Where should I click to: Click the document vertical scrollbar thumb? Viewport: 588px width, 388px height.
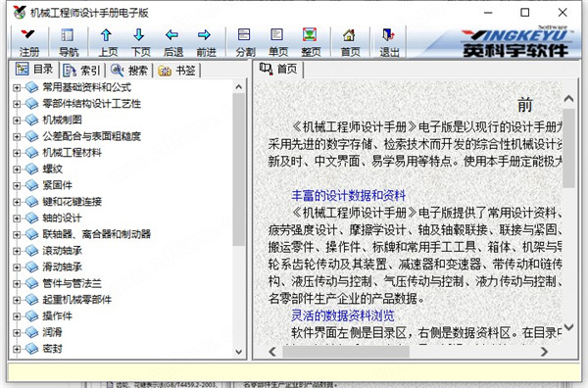point(568,149)
